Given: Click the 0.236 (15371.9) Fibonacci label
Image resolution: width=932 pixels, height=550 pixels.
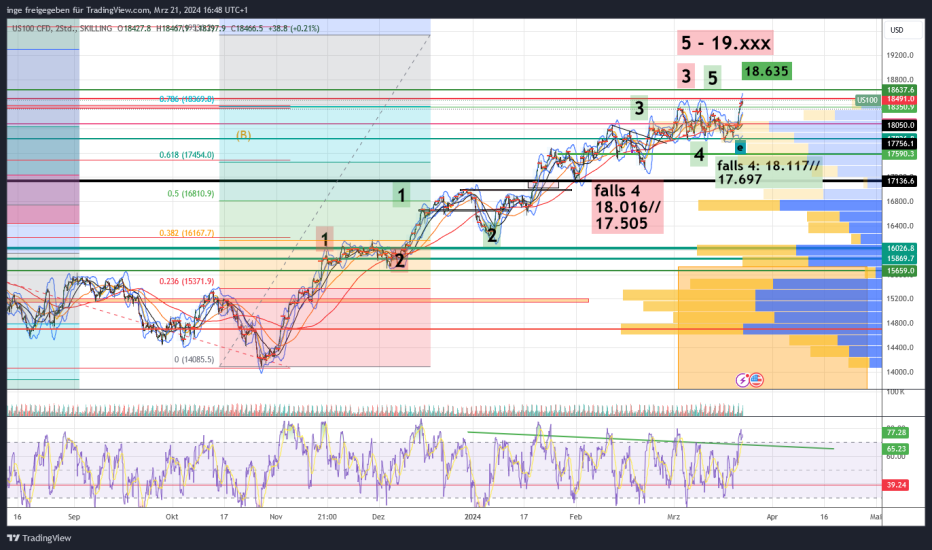Looking at the screenshot, I should pos(187,282).
